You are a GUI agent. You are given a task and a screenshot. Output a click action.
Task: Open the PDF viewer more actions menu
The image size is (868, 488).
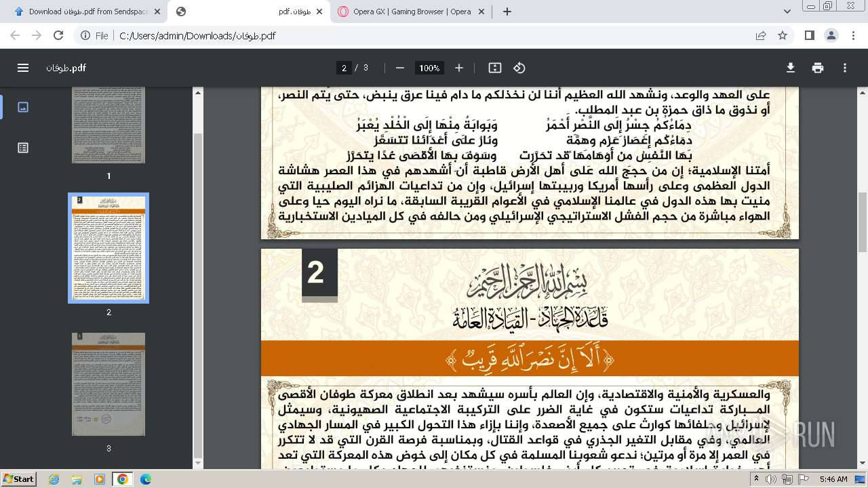pos(845,68)
